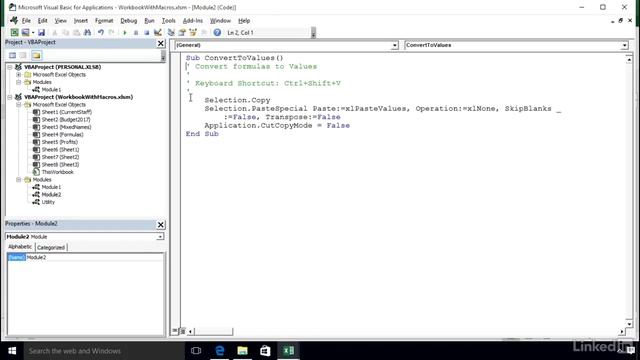
Task: Switch to Procedure View at code window bottom
Action: (175, 331)
